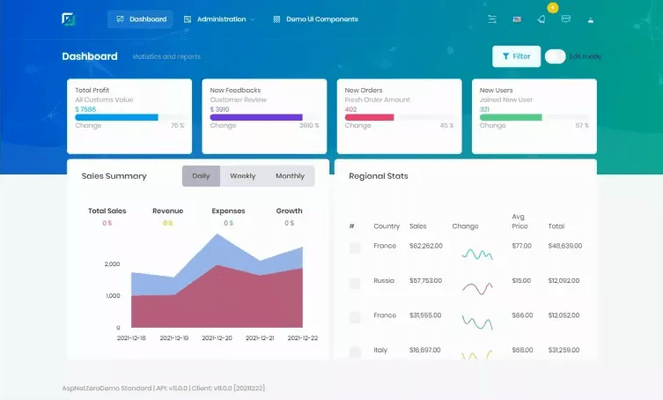Screen dimensions: 663x400
Task: Open the theme settings sliders icon
Action: pyautogui.click(x=492, y=19)
